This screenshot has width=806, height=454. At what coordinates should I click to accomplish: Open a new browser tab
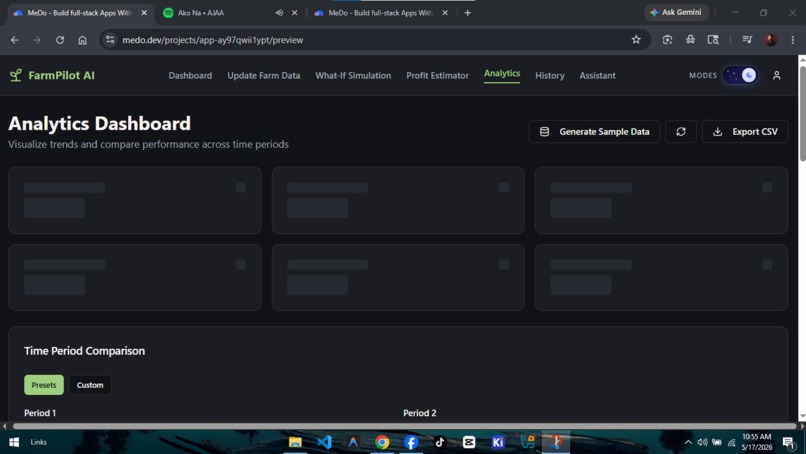pyautogui.click(x=467, y=13)
